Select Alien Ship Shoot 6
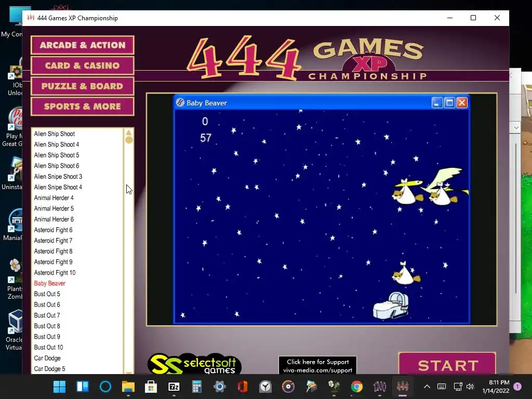The image size is (532, 399). pyautogui.click(x=56, y=166)
